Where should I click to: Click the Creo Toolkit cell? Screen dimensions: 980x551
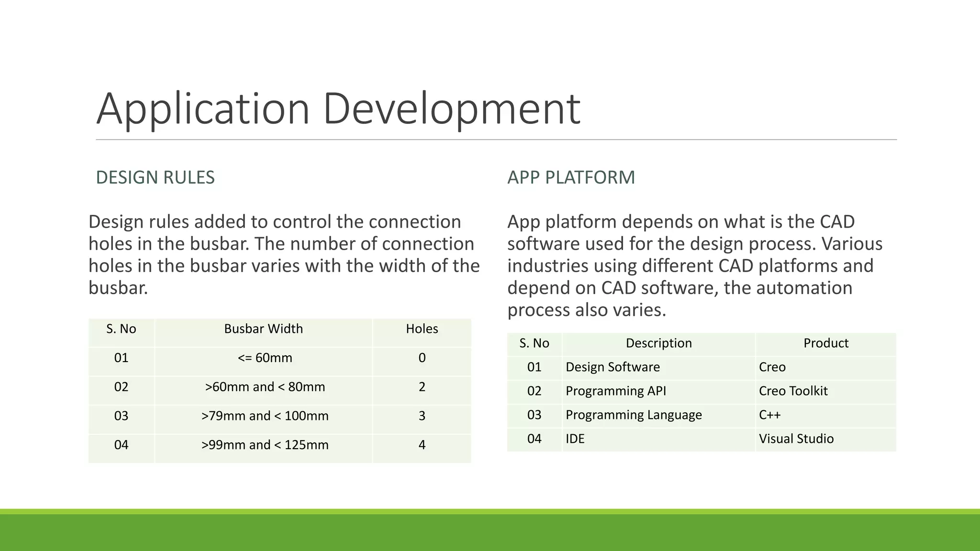(x=793, y=391)
